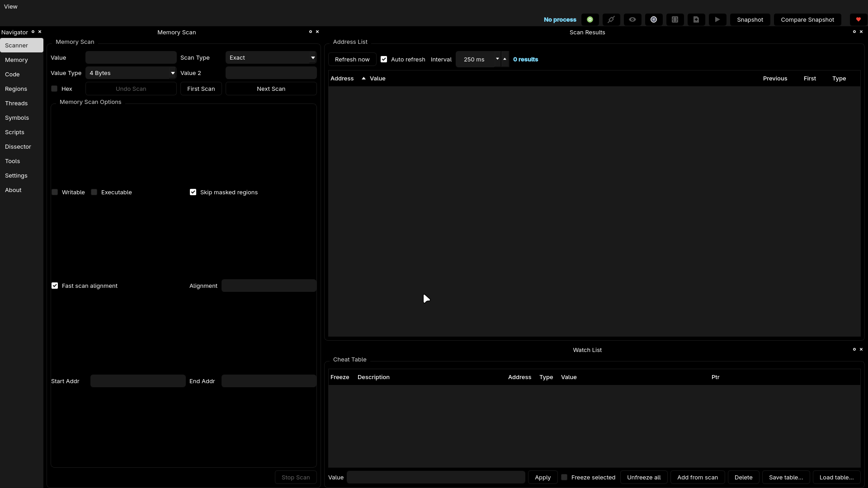Close the Scan Results panel
The image size is (868, 488).
coord(861,32)
